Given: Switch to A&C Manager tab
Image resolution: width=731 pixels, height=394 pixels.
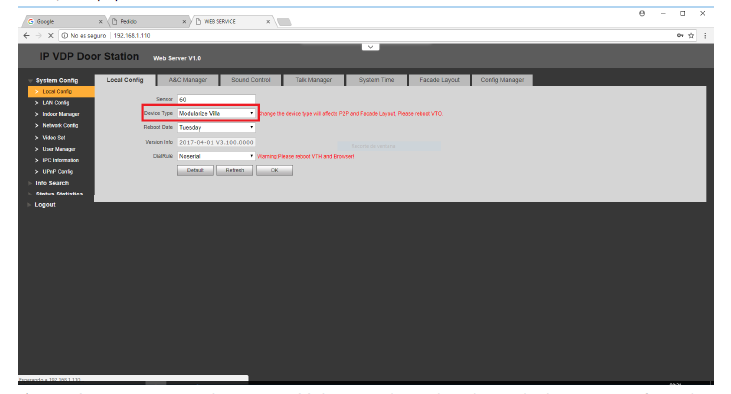Looking at the screenshot, I should (187, 80).
